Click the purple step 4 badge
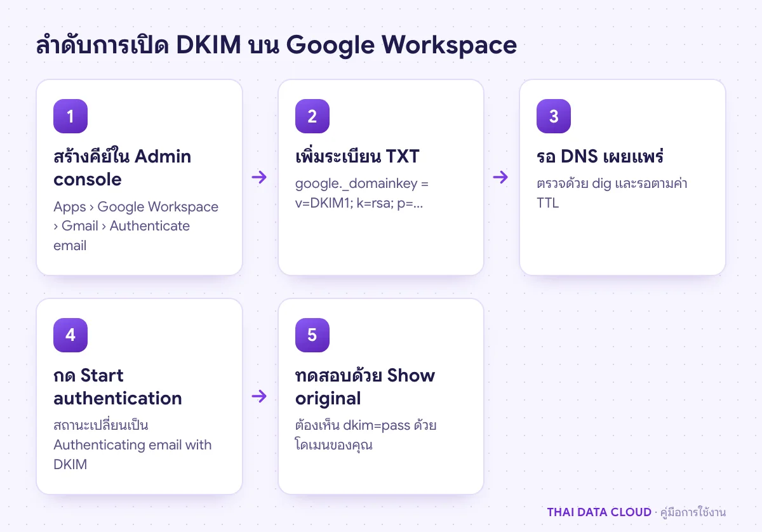 [70, 335]
